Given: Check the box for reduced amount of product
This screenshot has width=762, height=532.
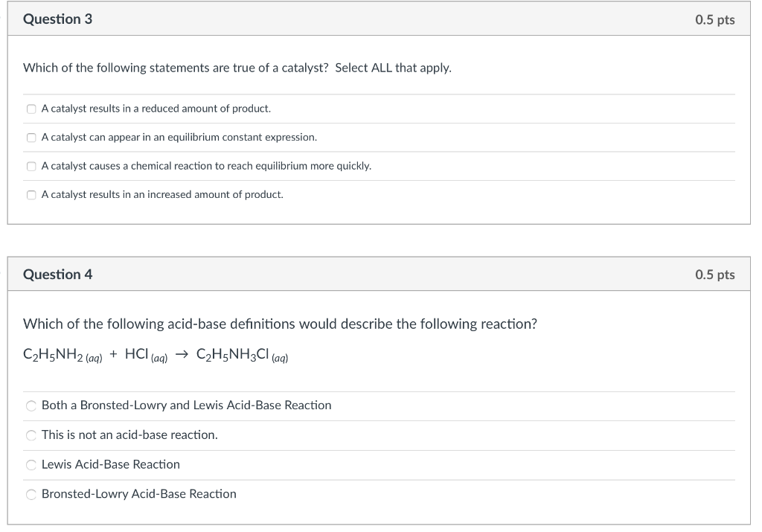Looking at the screenshot, I should pos(31,109).
